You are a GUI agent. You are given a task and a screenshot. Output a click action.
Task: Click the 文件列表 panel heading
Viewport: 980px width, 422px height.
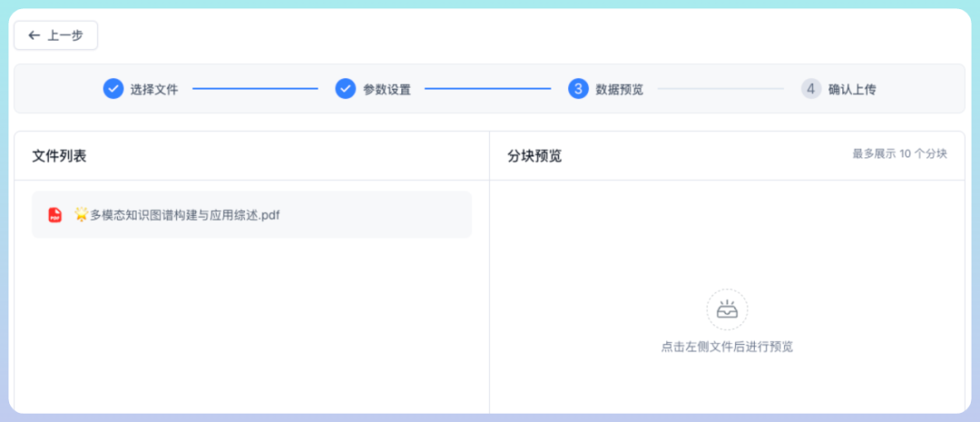tap(59, 156)
